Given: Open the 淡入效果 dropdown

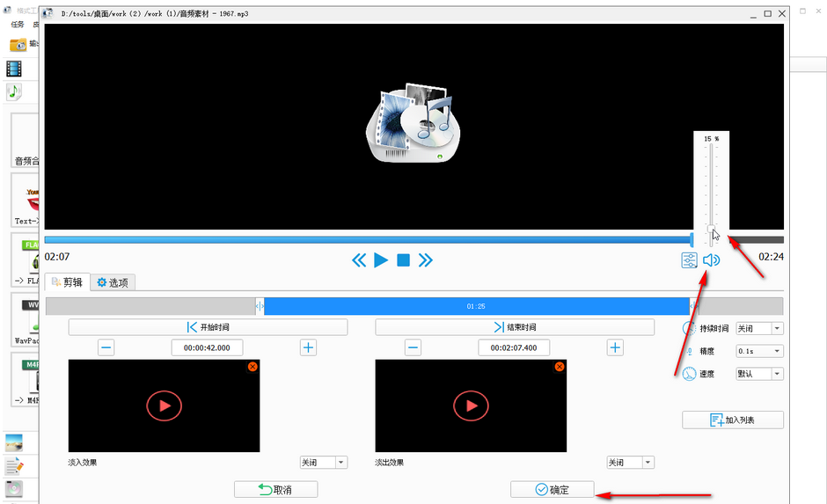Looking at the screenshot, I should click(x=324, y=463).
